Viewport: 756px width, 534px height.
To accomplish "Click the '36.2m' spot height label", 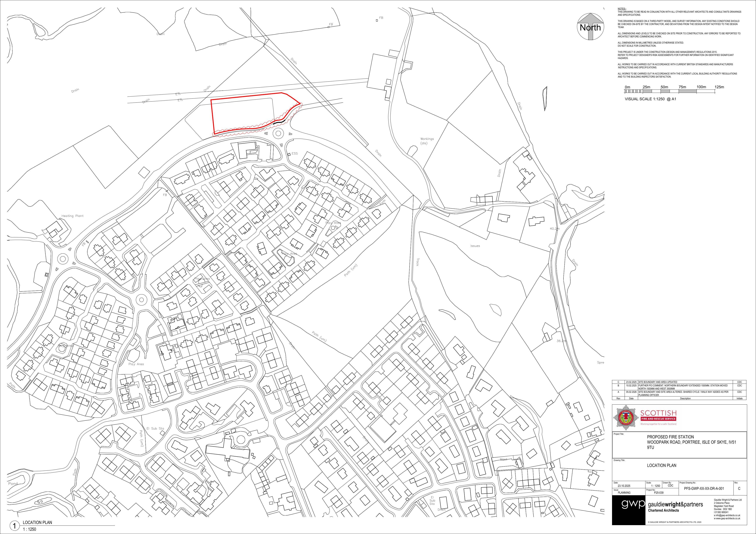I will (x=561, y=341).
